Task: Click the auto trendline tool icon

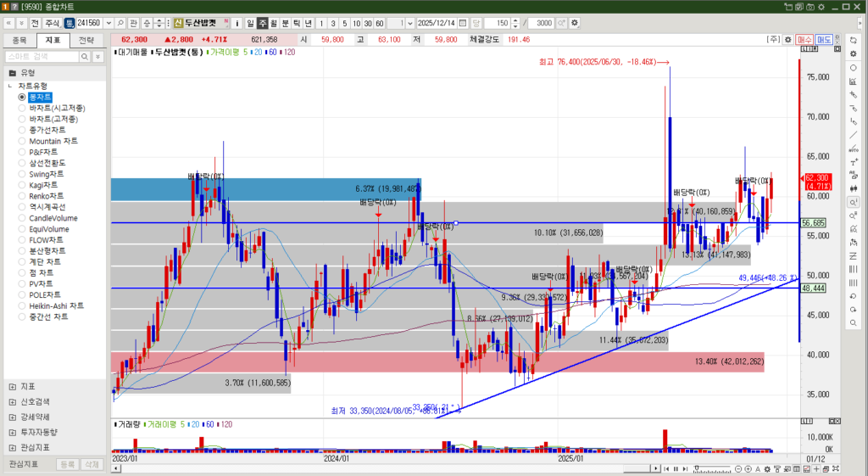Action: (854, 149)
